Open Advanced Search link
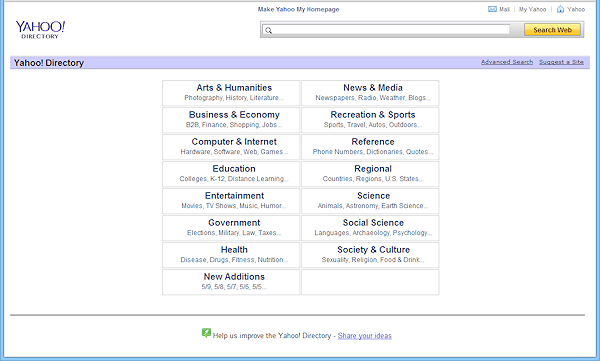Viewport: 600px width, 361px height. pyautogui.click(x=507, y=62)
